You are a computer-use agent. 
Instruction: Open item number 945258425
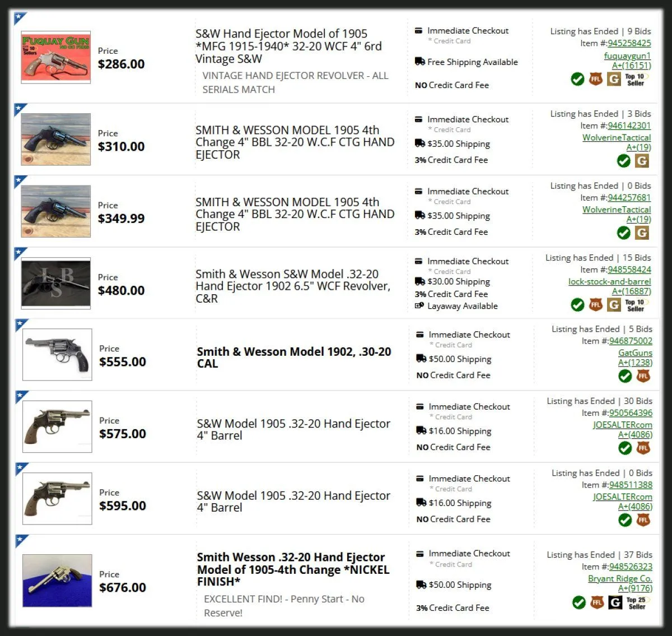629,43
